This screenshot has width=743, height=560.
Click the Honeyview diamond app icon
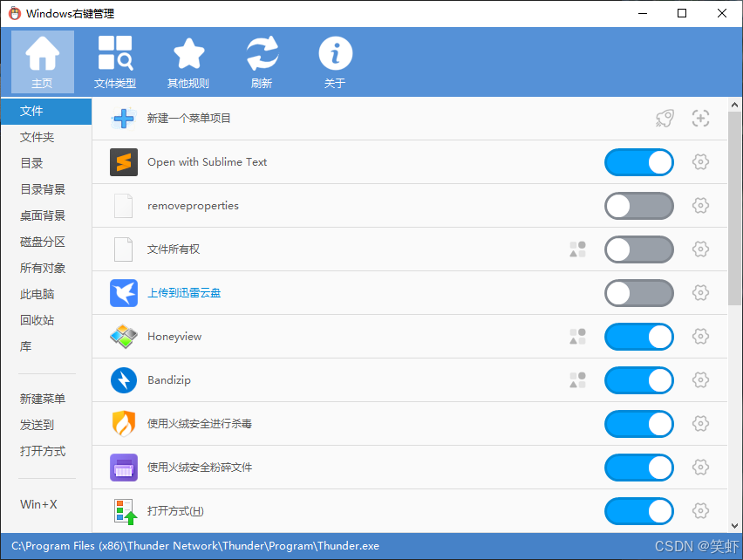click(x=124, y=337)
